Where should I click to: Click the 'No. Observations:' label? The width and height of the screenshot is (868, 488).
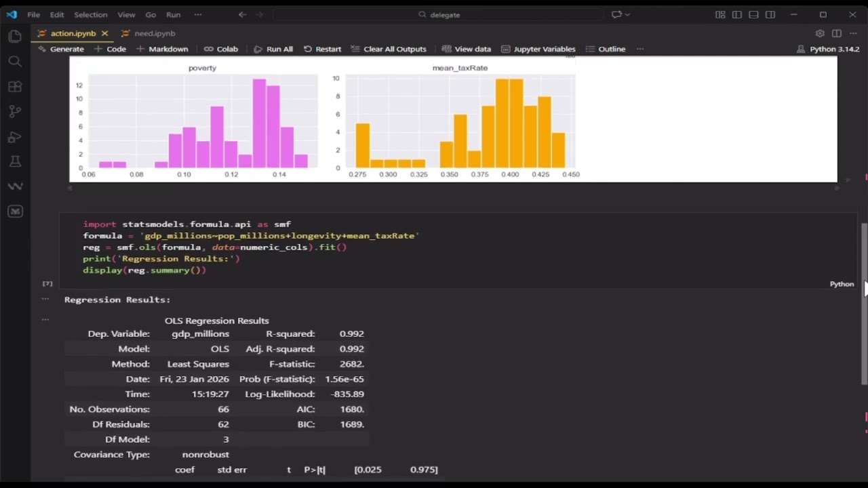(x=110, y=409)
